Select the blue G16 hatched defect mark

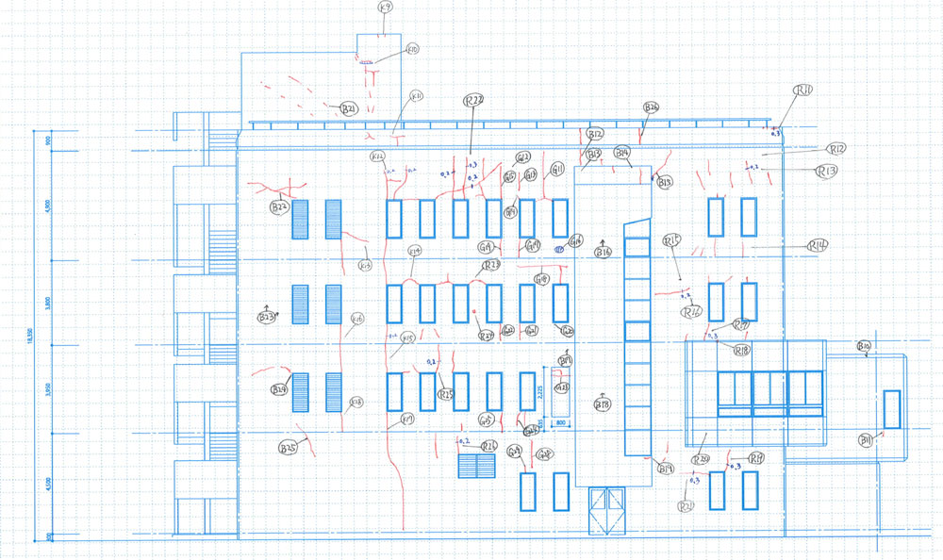[559, 250]
